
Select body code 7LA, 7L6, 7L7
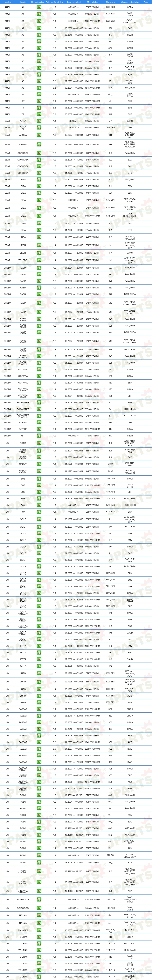click(111, 931)
